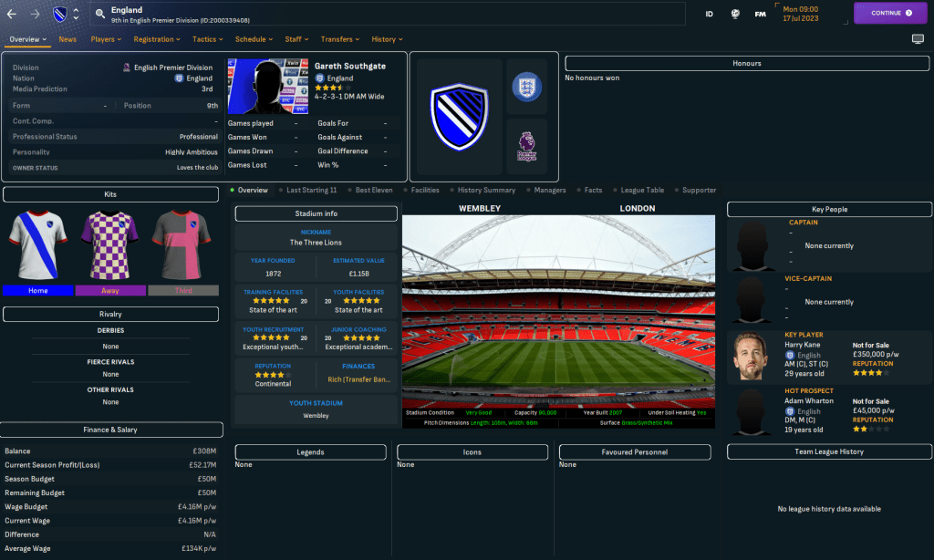Click the Legends button
This screenshot has height=560, width=934.
pos(310,451)
